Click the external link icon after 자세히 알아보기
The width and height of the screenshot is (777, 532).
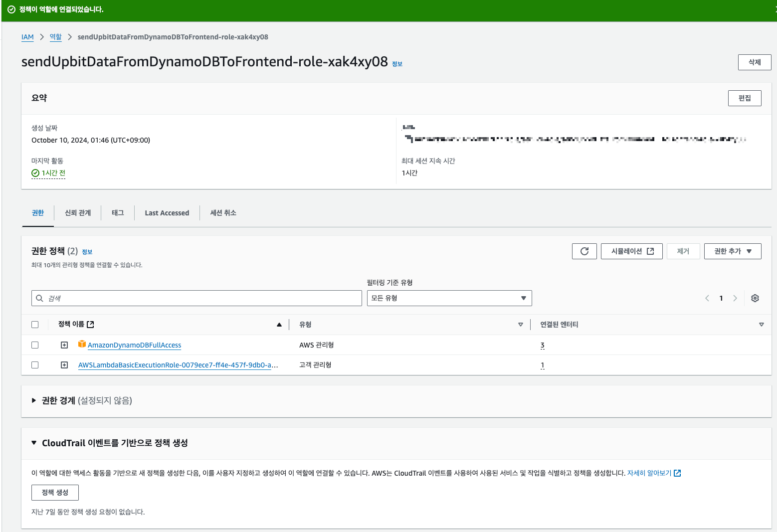(x=677, y=473)
